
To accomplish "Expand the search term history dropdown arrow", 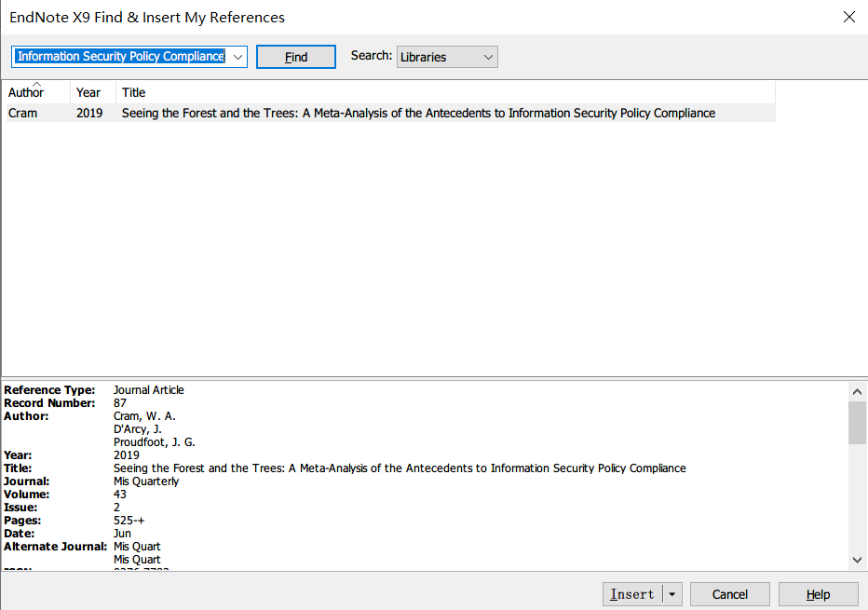I will (237, 56).
